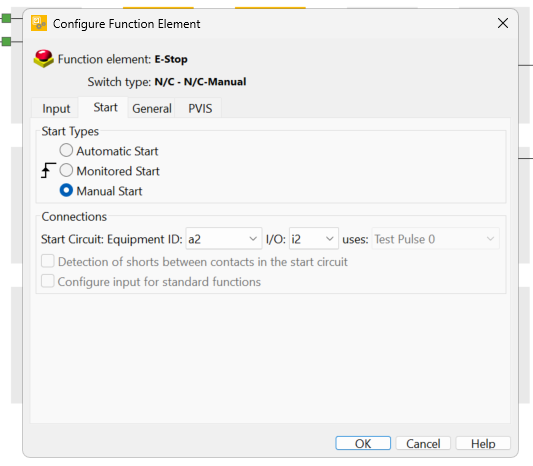The height and width of the screenshot is (466, 533).
Task: Expand the I/O i2 dropdown
Action: click(x=314, y=239)
